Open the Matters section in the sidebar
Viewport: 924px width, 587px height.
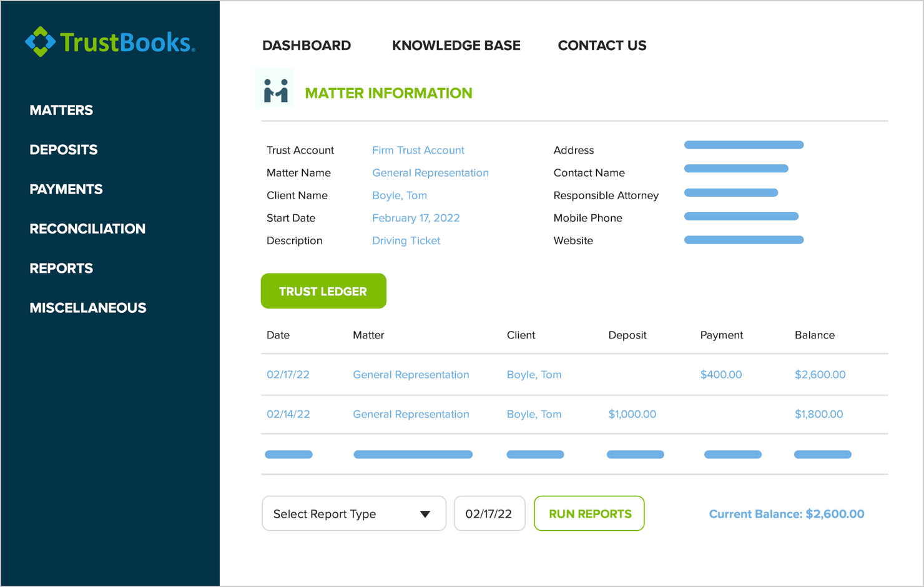(x=61, y=110)
